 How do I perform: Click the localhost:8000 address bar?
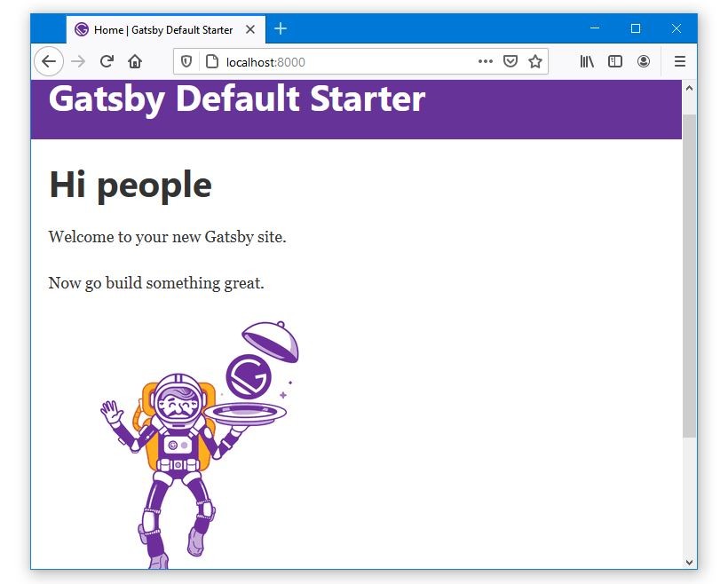tap(360, 61)
